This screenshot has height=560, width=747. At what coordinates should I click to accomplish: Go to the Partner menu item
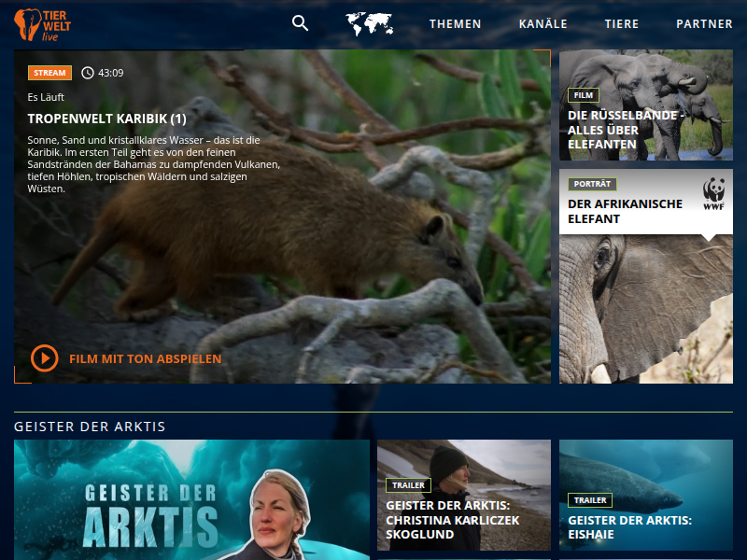point(704,24)
